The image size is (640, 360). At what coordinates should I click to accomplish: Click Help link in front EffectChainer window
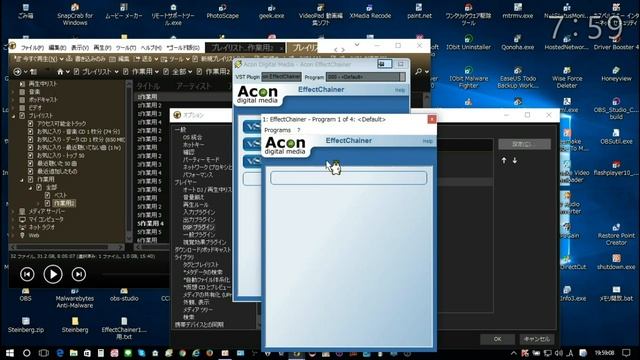[427, 141]
